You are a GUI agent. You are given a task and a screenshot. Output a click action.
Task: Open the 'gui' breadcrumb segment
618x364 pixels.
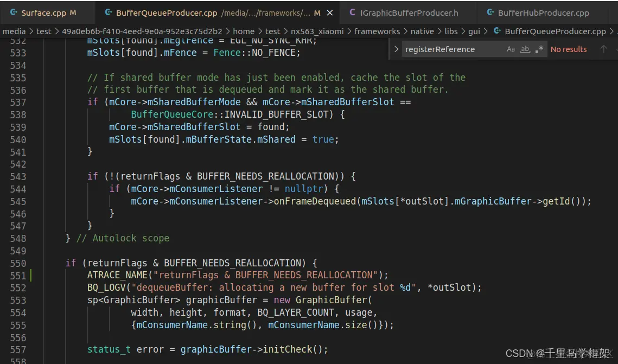(474, 31)
